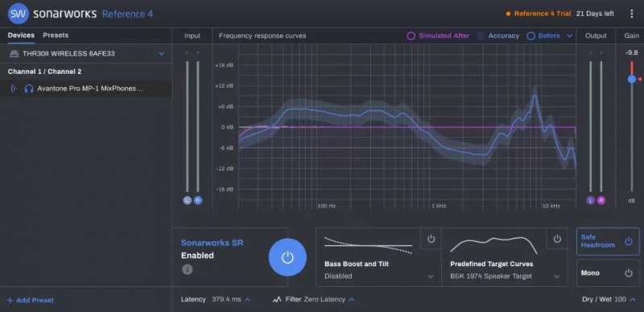Toggle the Simulated After curve
Viewport: 644px width, 312px height.
pyautogui.click(x=438, y=35)
